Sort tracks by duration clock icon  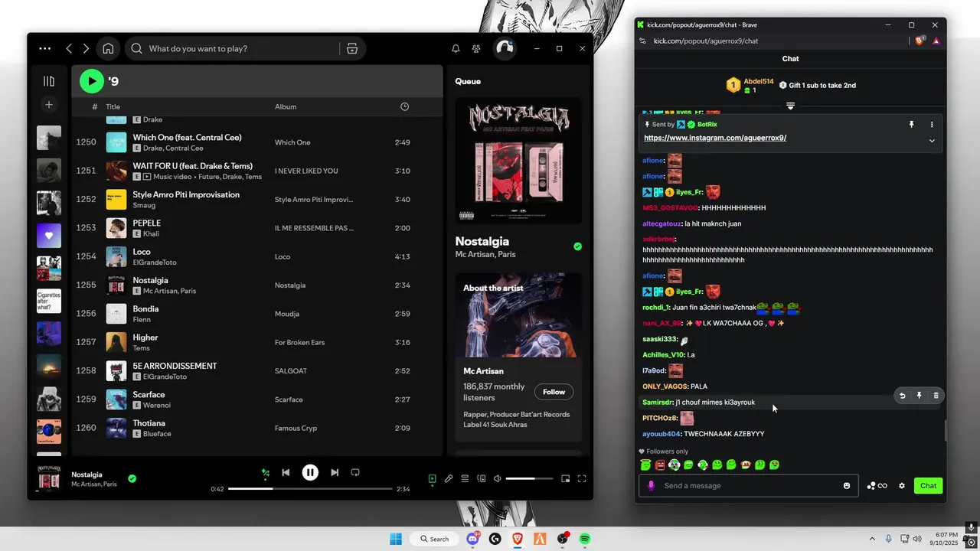point(405,106)
